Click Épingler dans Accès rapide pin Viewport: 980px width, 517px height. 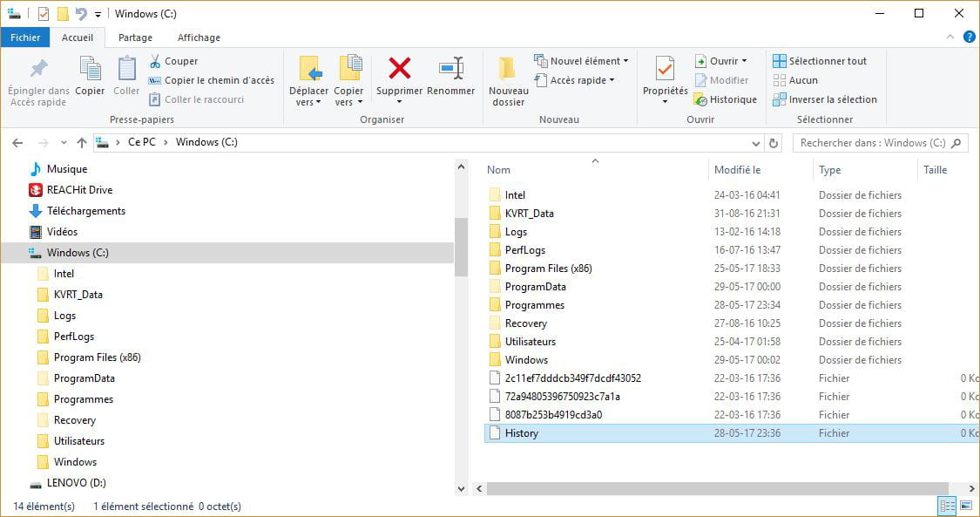[x=38, y=68]
